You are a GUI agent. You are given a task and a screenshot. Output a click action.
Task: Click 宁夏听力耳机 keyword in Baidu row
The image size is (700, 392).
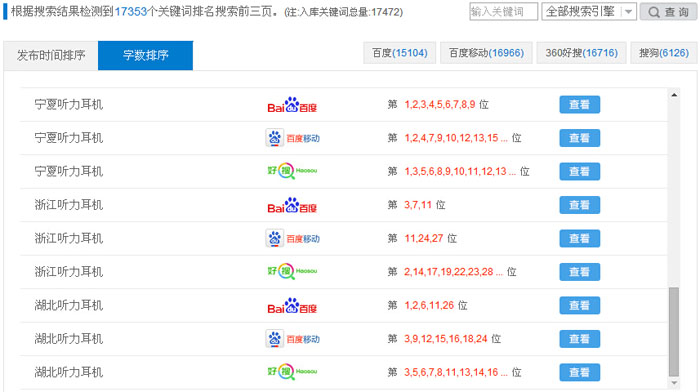pyautogui.click(x=69, y=104)
